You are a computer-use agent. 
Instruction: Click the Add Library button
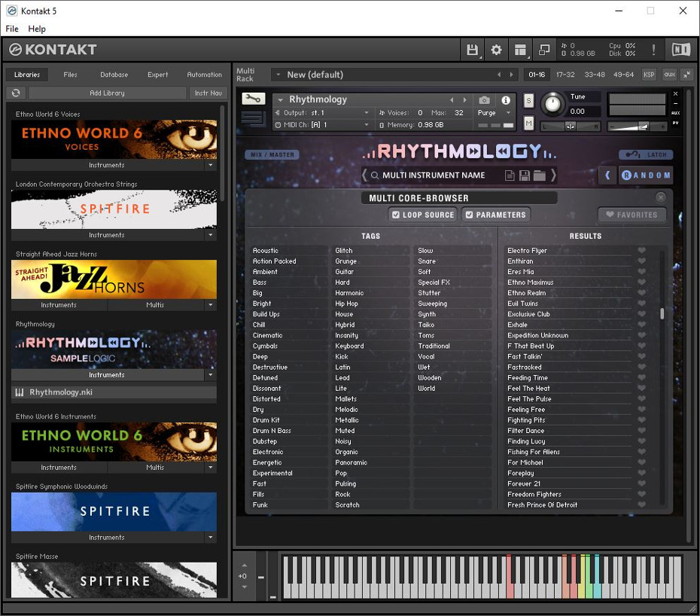[107, 93]
